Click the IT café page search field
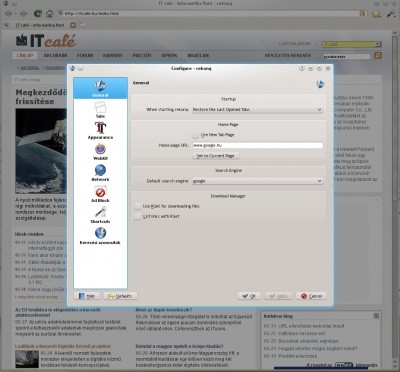The image size is (400, 372). 346,56
